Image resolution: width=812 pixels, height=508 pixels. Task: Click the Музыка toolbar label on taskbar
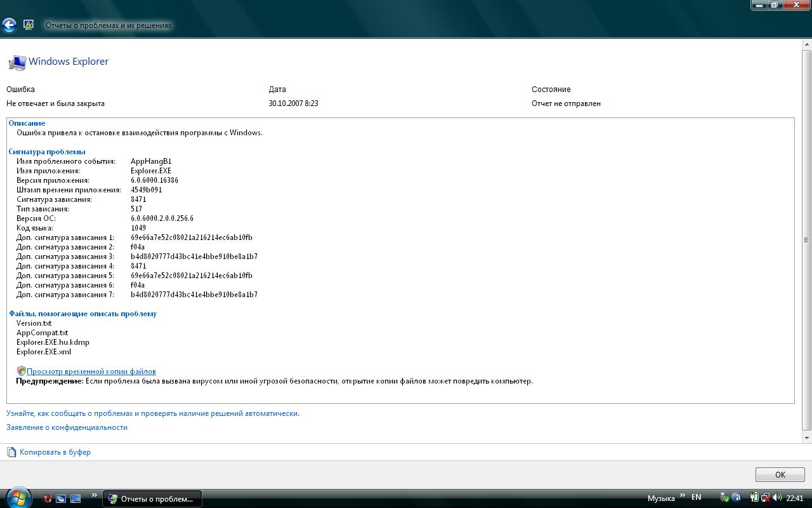(661, 498)
